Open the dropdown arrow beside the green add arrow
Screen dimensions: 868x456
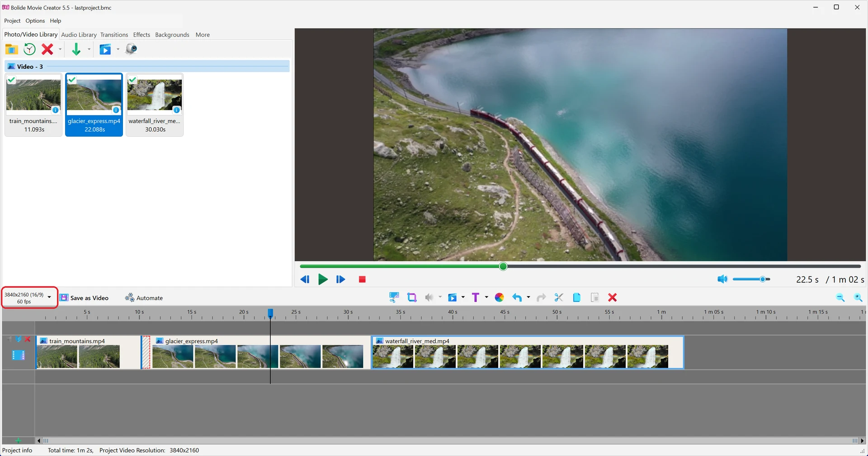(x=89, y=49)
